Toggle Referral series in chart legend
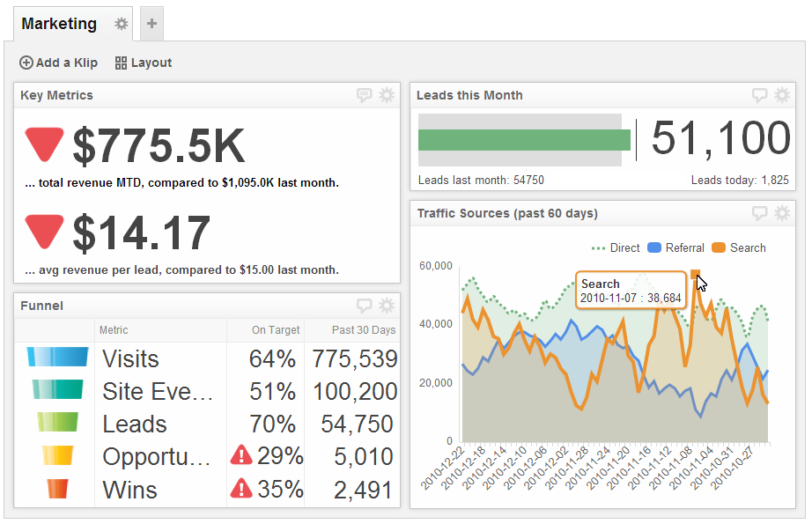812x524 pixels. tap(676, 247)
